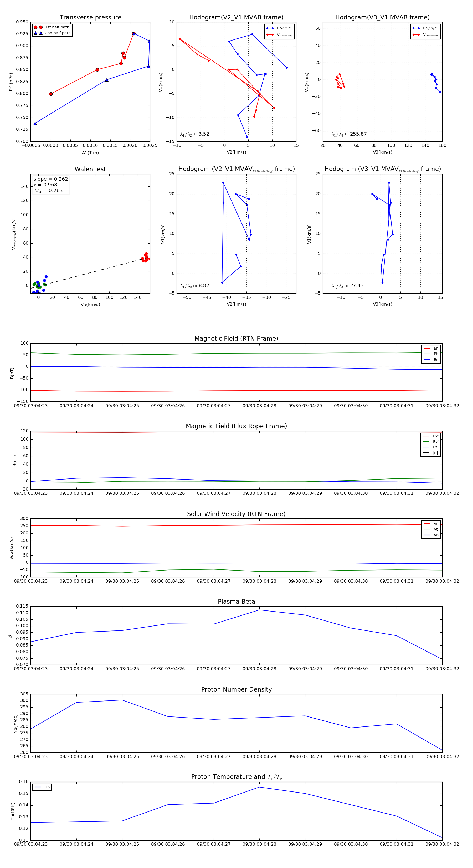473x868 pixels.
Task: Click the A' (T·m) axis label
Action: point(90,153)
